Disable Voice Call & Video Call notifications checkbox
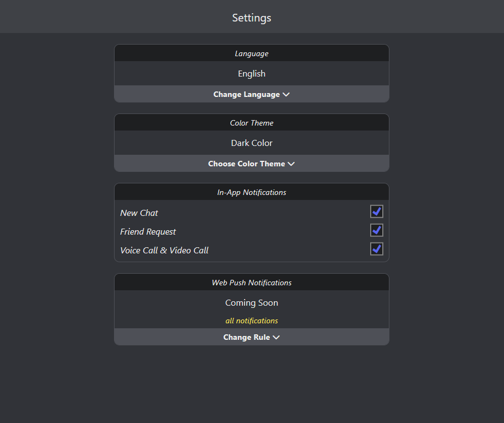 coord(376,249)
